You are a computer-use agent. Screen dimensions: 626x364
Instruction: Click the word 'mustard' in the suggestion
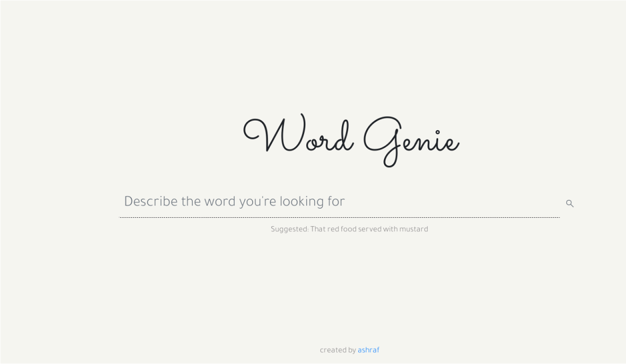[413, 229]
